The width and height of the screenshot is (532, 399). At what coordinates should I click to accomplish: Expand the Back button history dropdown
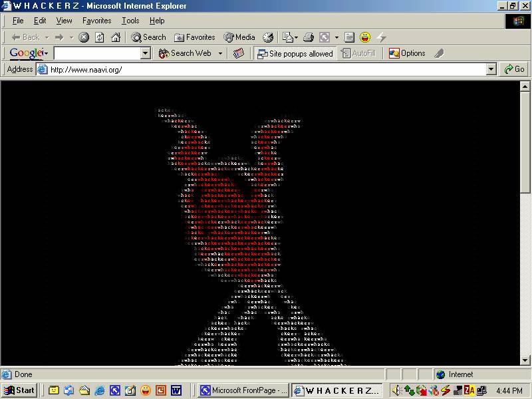click(x=47, y=37)
